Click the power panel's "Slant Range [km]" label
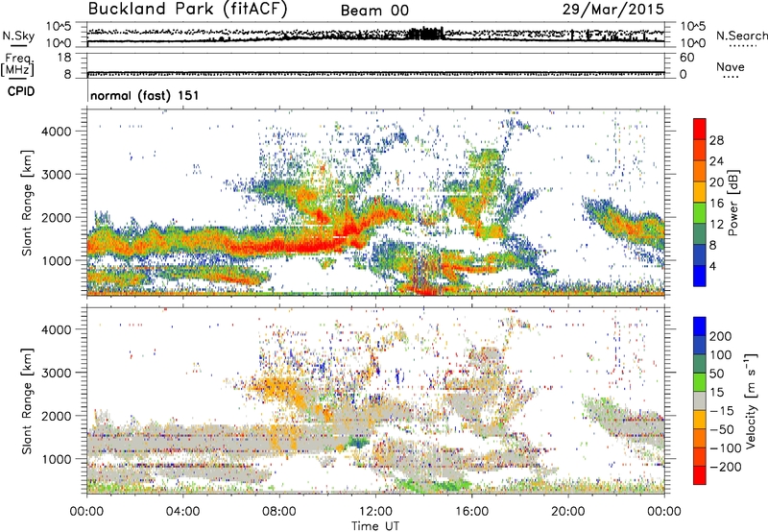768x532 pixels. pos(27,203)
